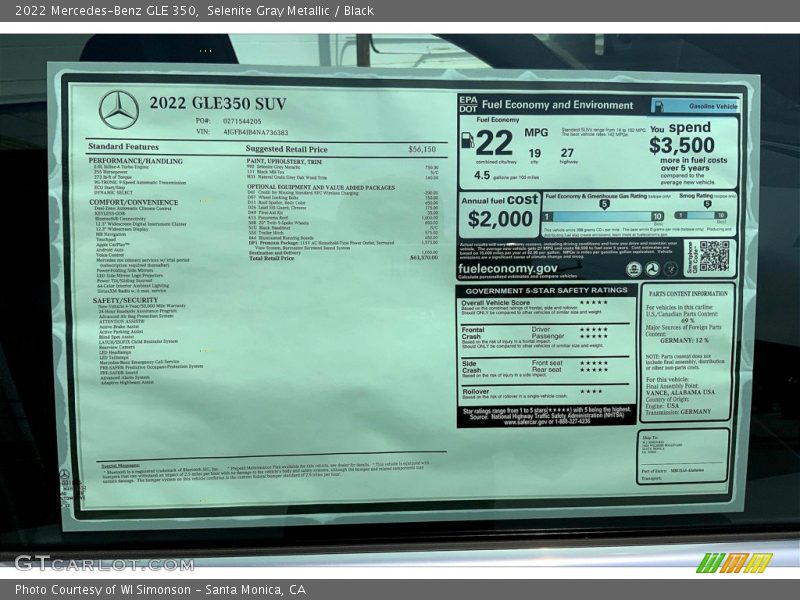Click the Rollover four-star rating
Image resolution: width=800 pixels, height=600 pixels.
591,392
